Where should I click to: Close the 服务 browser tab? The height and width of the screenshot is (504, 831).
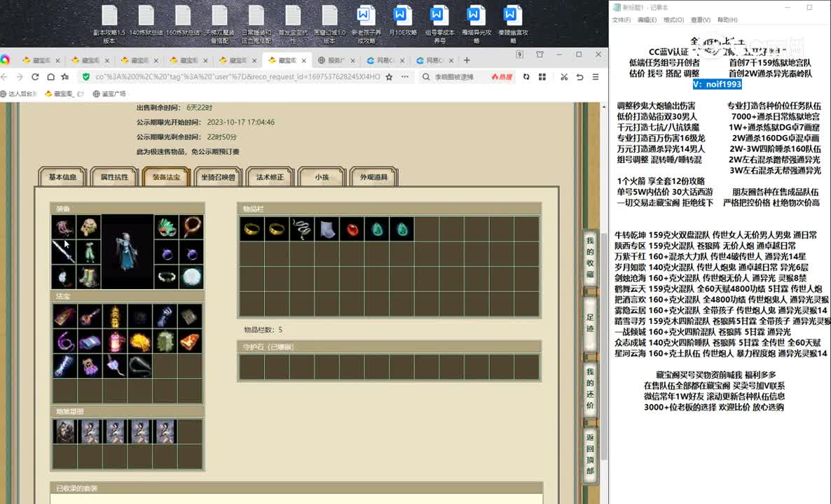352,61
